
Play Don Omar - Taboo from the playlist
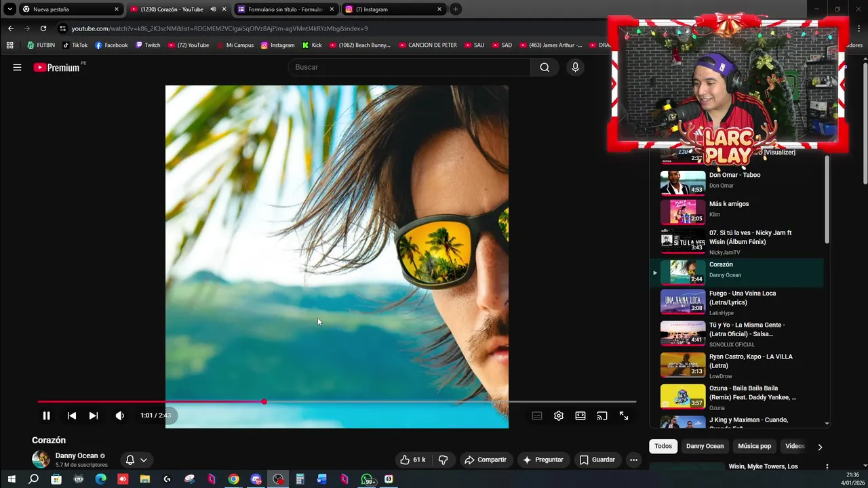736,182
